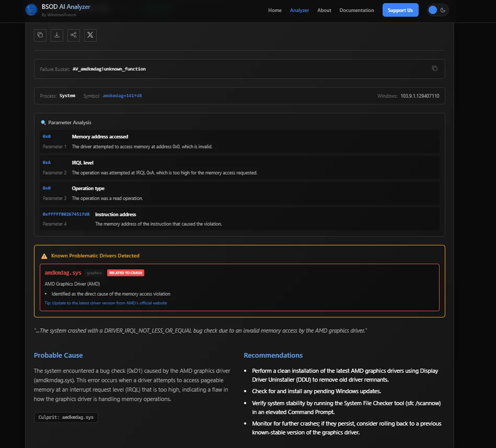Click the By WindowsForum subtitle
The image size is (496, 448).
click(59, 15)
